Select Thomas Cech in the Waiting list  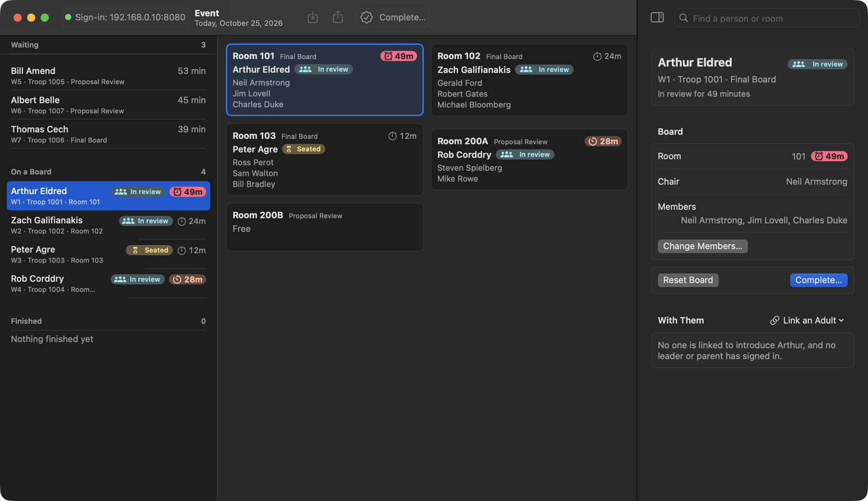pos(108,134)
